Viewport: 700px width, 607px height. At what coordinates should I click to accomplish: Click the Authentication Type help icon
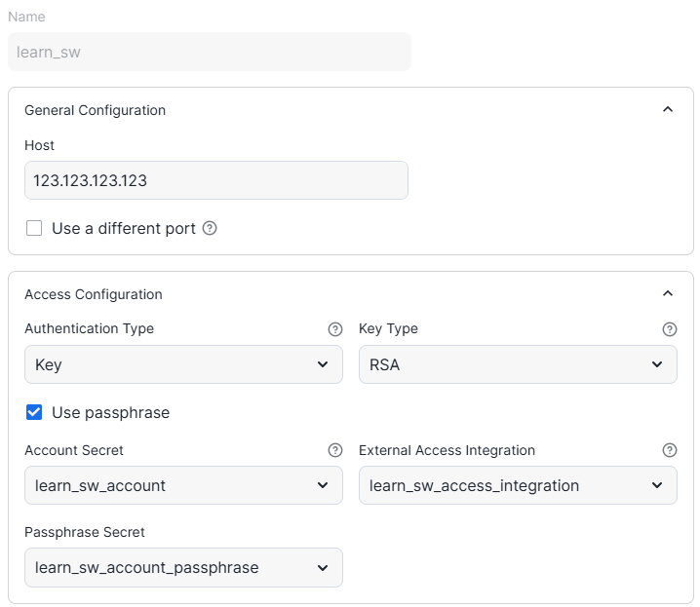[x=335, y=329]
